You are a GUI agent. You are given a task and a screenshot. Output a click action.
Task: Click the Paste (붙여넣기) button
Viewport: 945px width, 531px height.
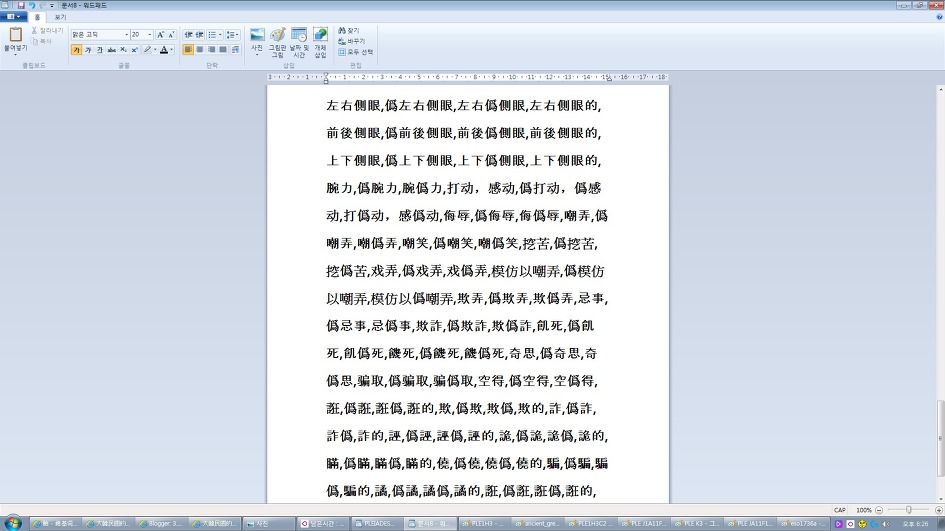point(15,38)
